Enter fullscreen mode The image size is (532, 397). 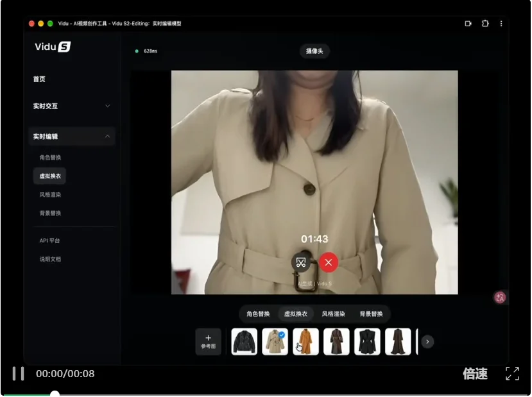512,374
